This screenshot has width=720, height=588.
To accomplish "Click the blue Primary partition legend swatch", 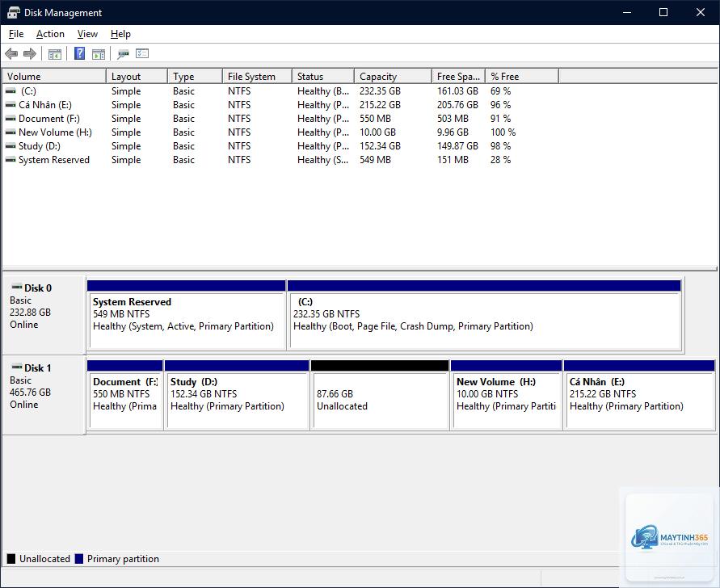I will (x=79, y=559).
